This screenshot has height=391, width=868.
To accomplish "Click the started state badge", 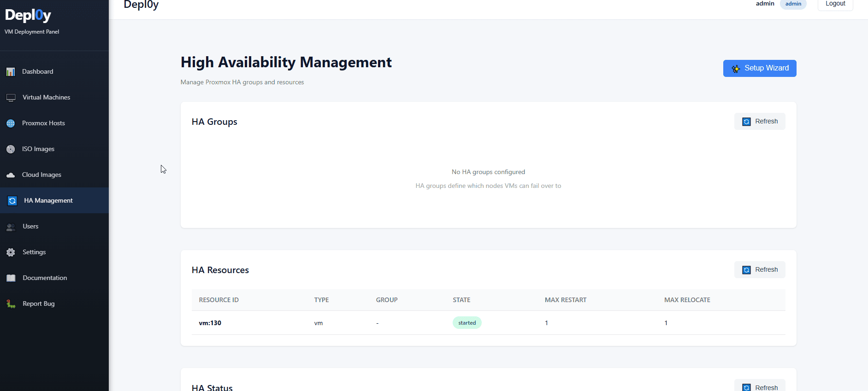I will pyautogui.click(x=467, y=323).
